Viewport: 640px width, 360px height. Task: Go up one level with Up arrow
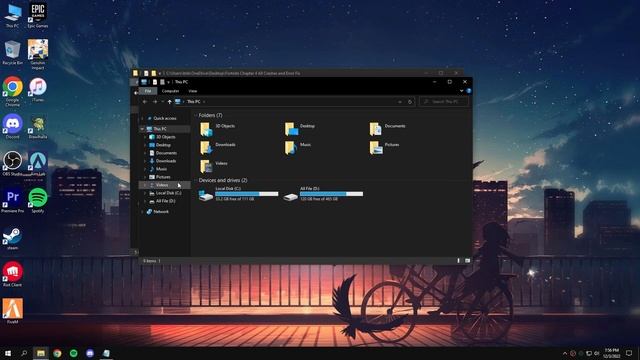[x=169, y=102]
